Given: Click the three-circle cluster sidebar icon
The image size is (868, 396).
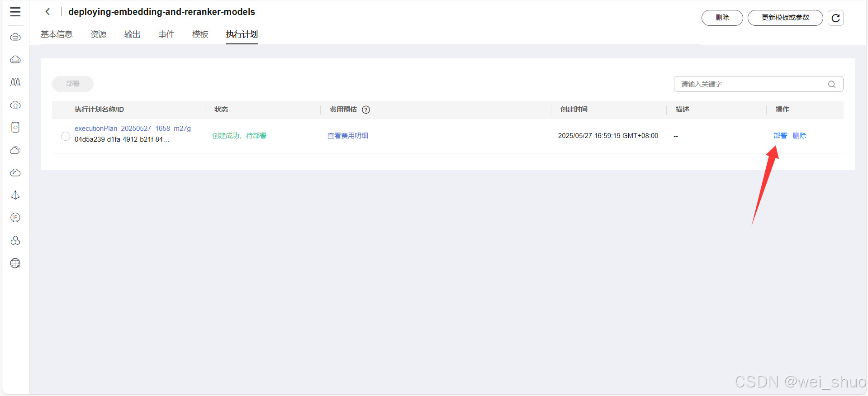Looking at the screenshot, I should click(15, 240).
